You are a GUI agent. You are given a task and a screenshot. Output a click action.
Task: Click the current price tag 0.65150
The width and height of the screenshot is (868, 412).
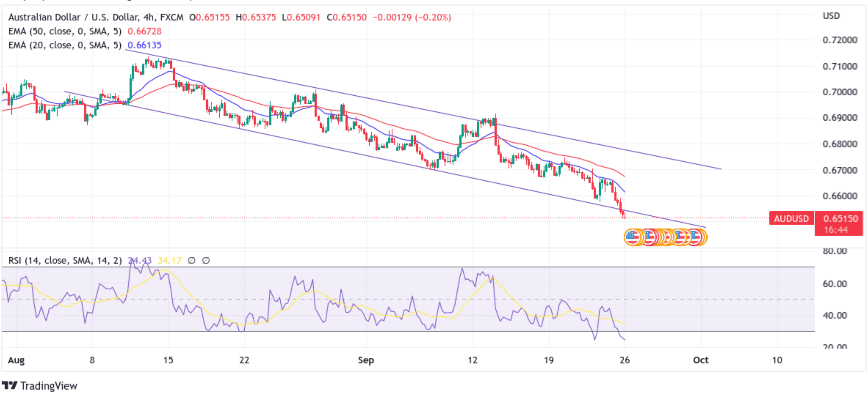coord(840,219)
